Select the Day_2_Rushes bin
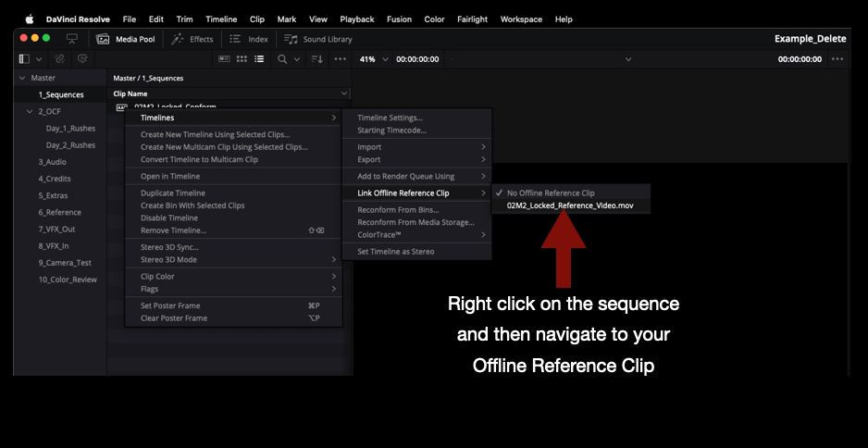The height and width of the screenshot is (448, 868). click(x=70, y=145)
